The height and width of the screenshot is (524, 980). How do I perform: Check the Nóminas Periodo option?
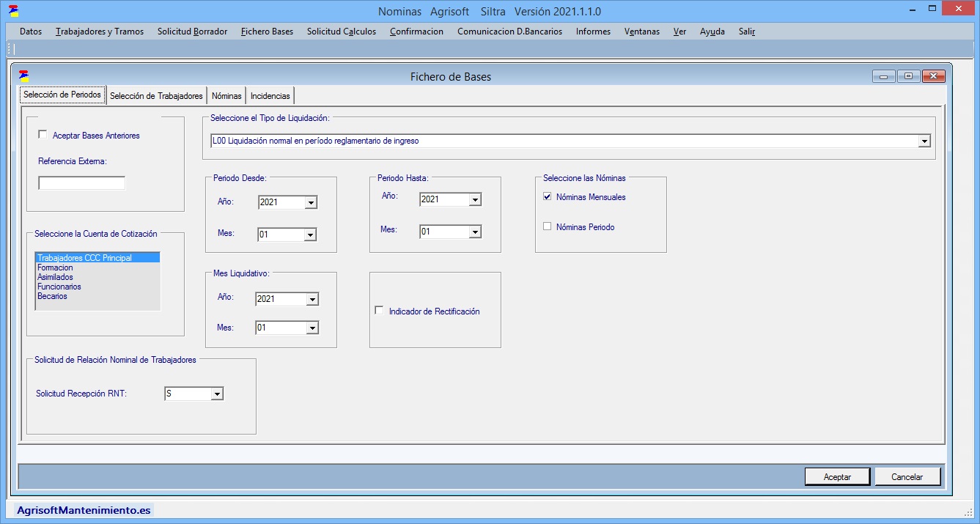547,226
